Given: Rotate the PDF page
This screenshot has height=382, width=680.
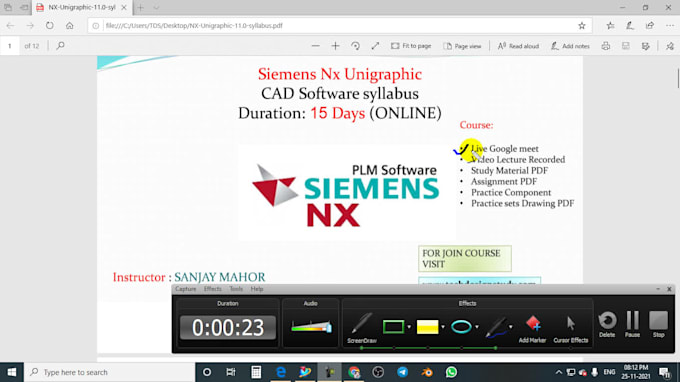Looking at the screenshot, I should (x=355, y=46).
